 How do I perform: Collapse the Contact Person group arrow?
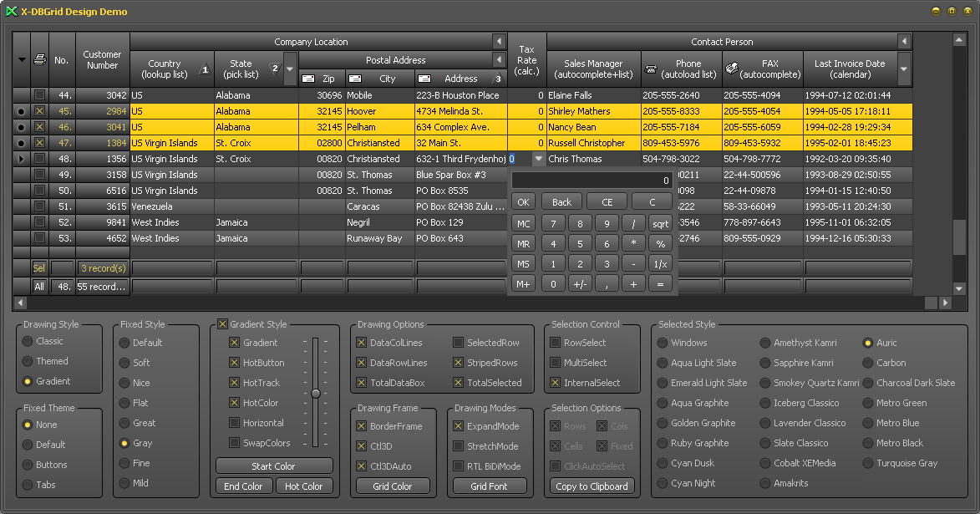coord(904,42)
